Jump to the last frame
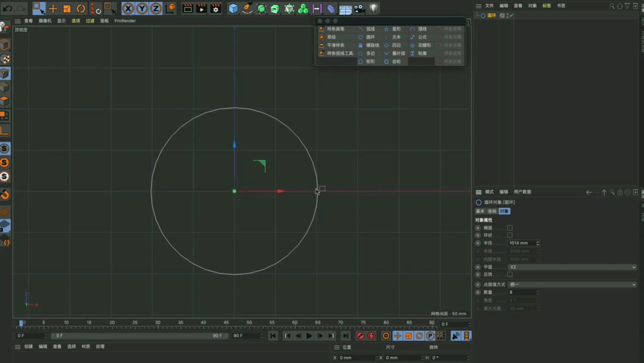 [345, 336]
